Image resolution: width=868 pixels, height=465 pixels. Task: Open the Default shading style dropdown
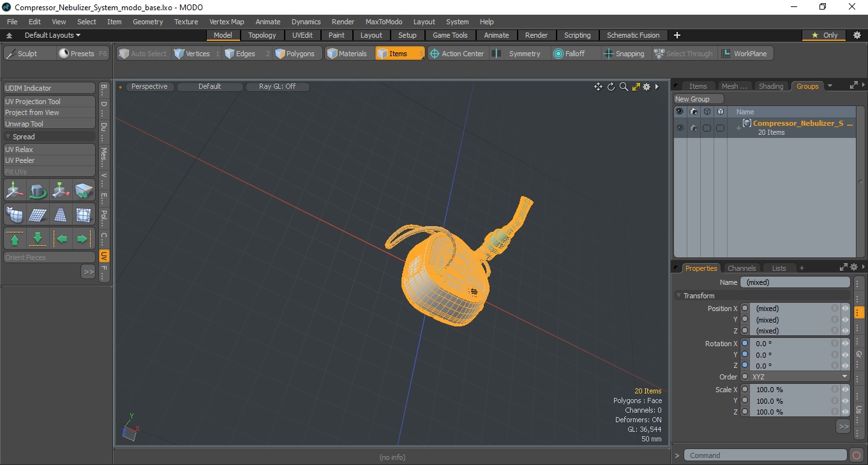tap(210, 87)
